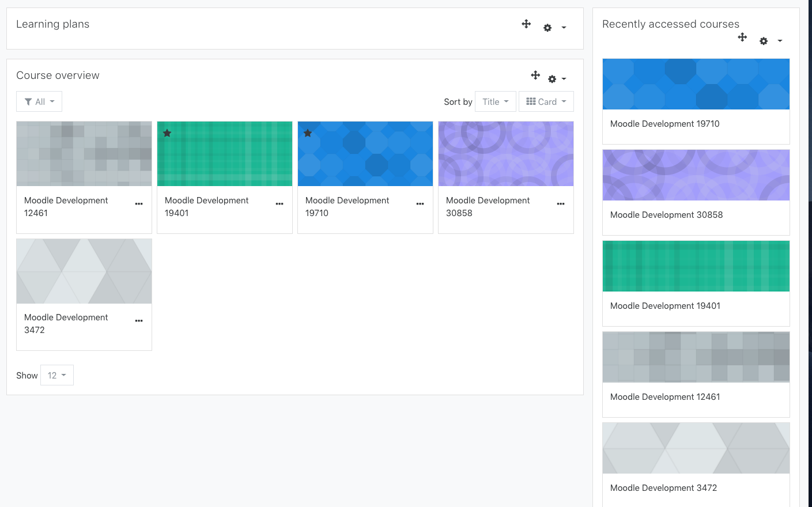The width and height of the screenshot is (812, 507).
Task: Open Moodle Development 3472 in Recently accessed courses
Action: pyautogui.click(x=663, y=488)
